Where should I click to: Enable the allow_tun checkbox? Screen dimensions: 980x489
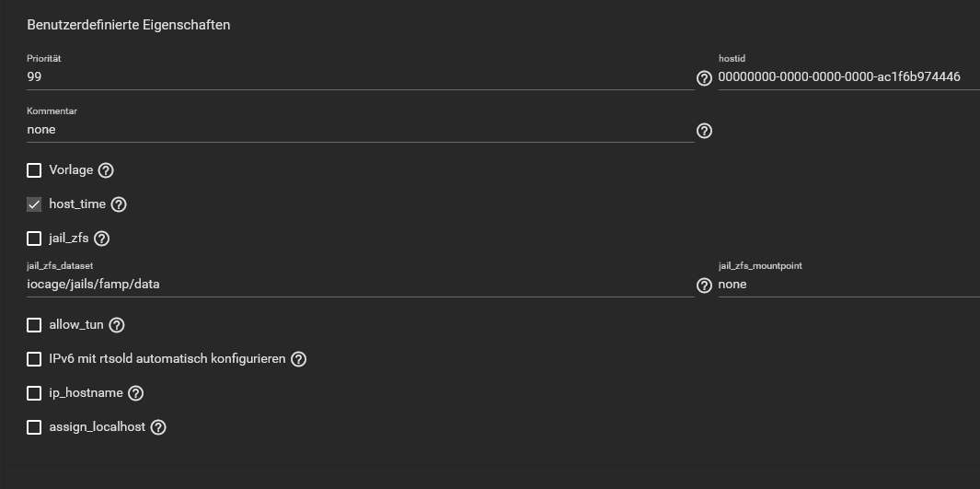pos(34,324)
